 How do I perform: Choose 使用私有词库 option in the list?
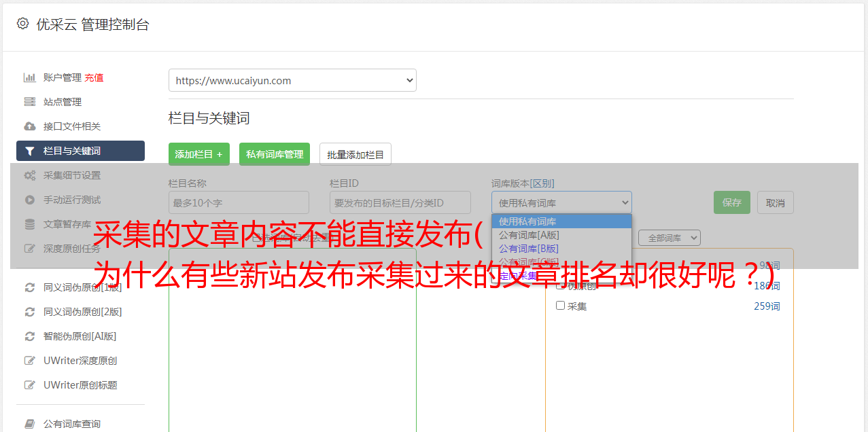pos(561,221)
